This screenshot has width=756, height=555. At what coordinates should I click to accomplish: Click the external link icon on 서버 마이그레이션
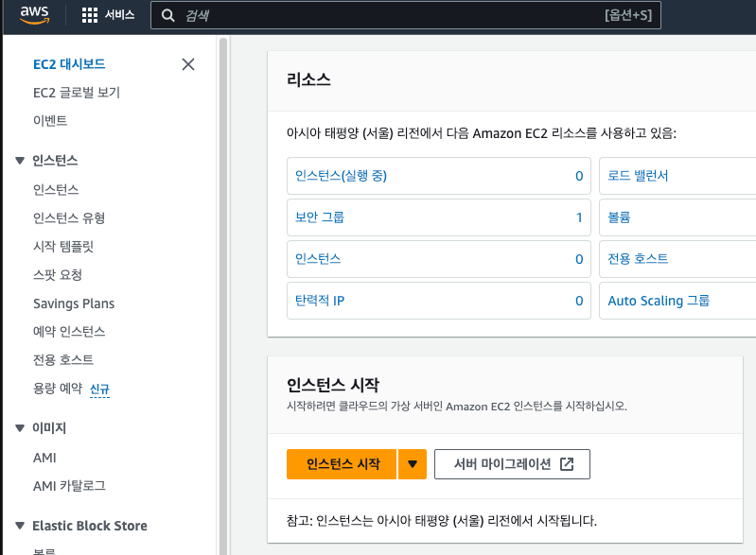[x=567, y=464]
